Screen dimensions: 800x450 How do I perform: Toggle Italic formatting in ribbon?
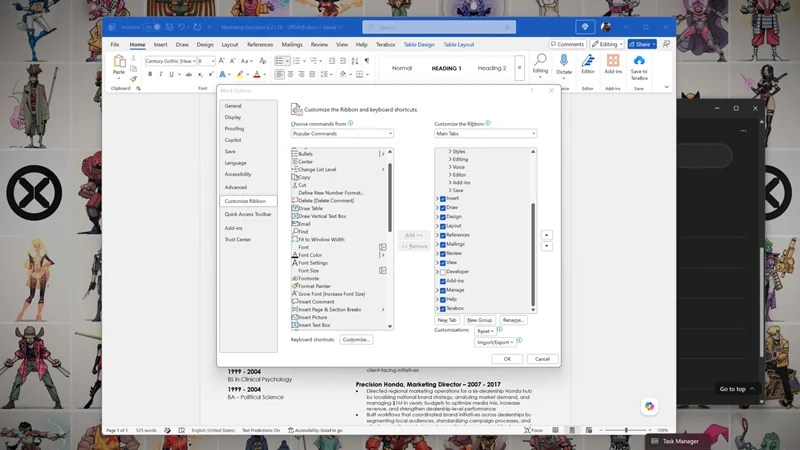161,74
